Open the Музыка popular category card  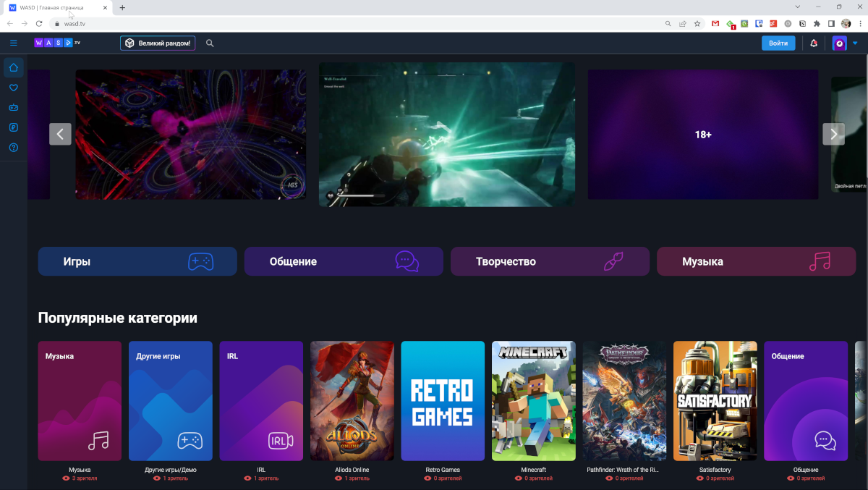(80, 401)
